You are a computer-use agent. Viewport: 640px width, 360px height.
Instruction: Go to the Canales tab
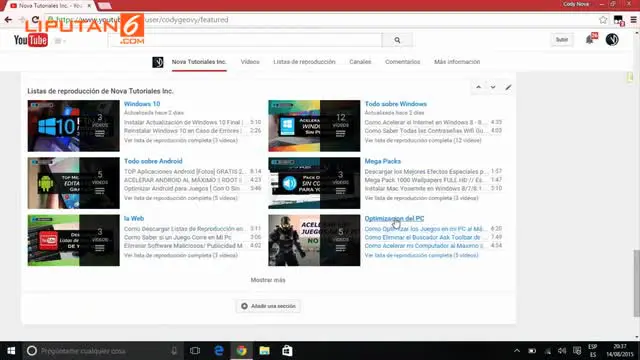360,62
